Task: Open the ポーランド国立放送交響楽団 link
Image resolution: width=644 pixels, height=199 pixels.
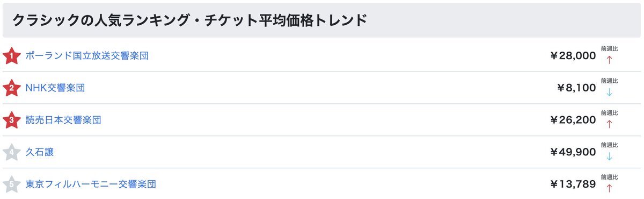Action: pos(87,55)
